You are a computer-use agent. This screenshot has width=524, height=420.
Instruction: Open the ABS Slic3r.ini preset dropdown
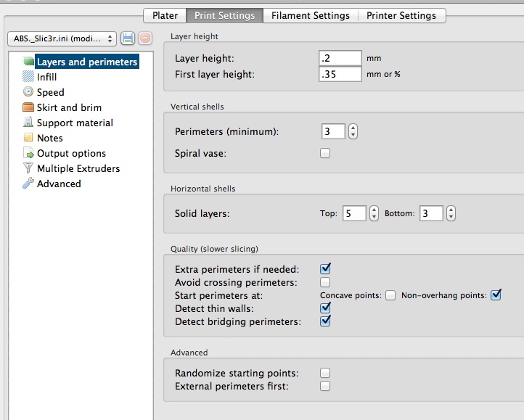[x=62, y=38]
